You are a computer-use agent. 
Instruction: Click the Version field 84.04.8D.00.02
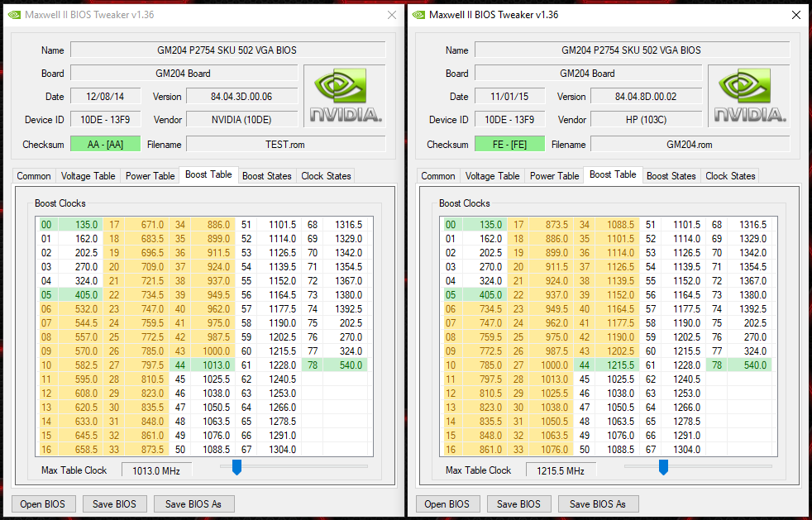(647, 97)
